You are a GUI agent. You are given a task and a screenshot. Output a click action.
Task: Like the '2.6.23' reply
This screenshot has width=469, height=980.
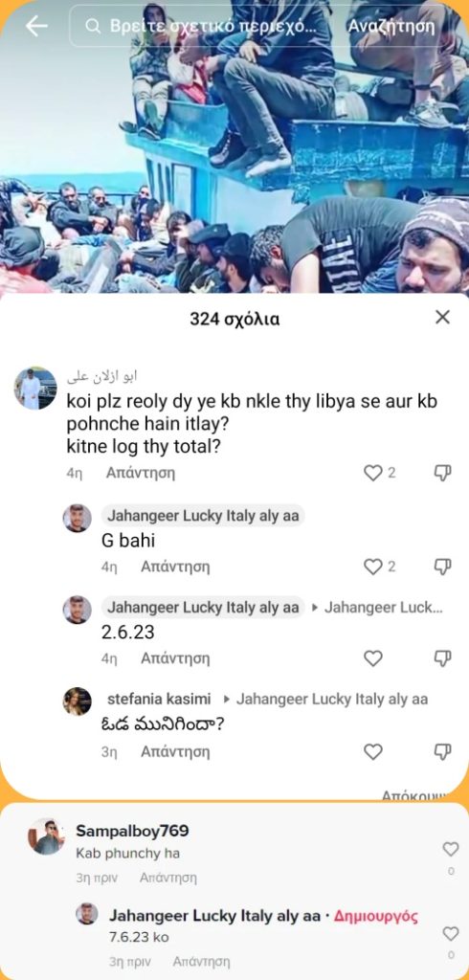(x=372, y=658)
